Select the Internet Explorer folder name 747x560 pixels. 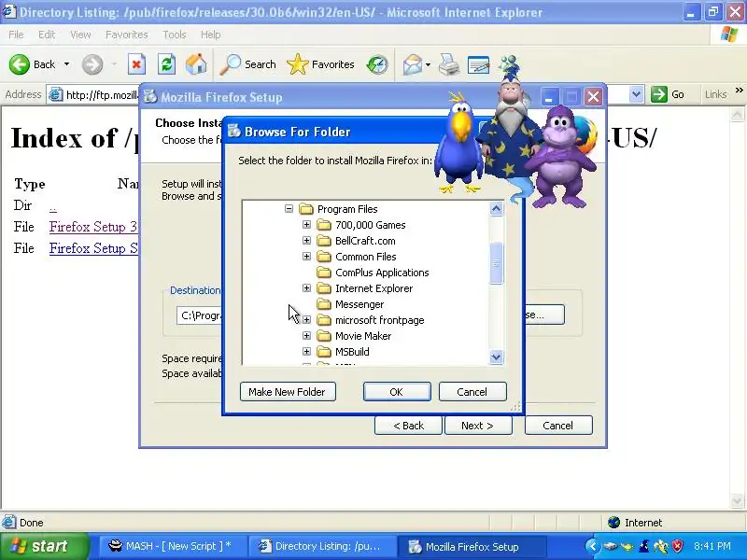[x=374, y=288]
